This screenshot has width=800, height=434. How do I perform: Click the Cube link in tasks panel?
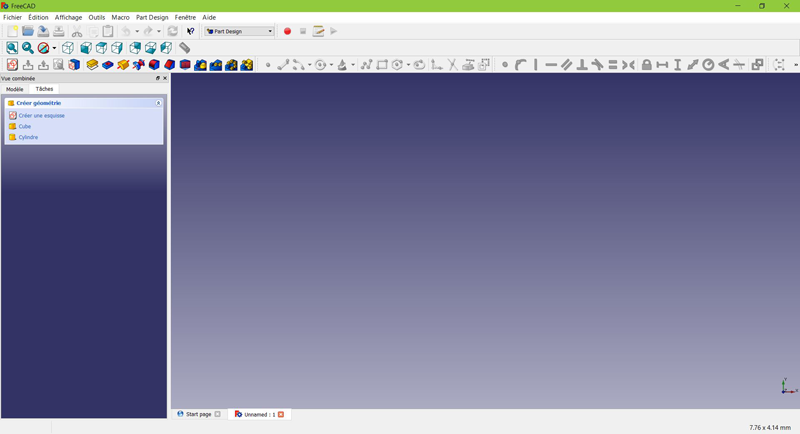point(24,126)
